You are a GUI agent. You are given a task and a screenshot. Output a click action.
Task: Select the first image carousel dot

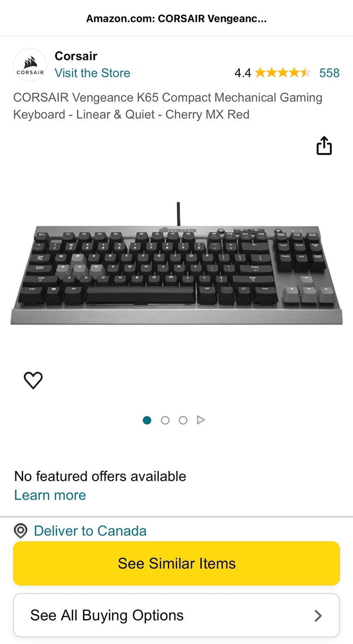point(147,420)
